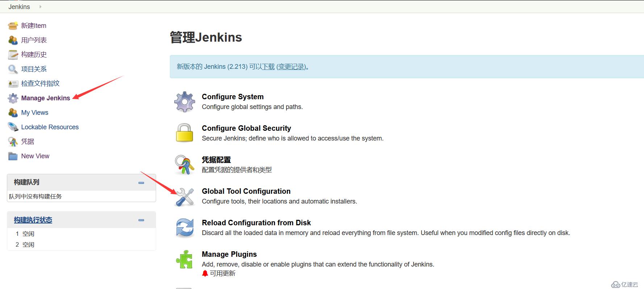Click executor 2 空闲 row
This screenshot has width=644, height=289.
coord(81,245)
